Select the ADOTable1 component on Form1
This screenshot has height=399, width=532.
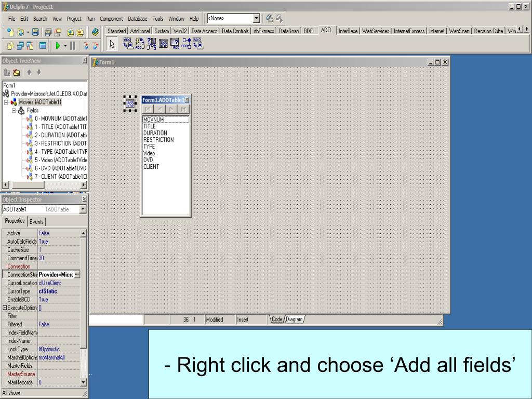pyautogui.click(x=130, y=103)
